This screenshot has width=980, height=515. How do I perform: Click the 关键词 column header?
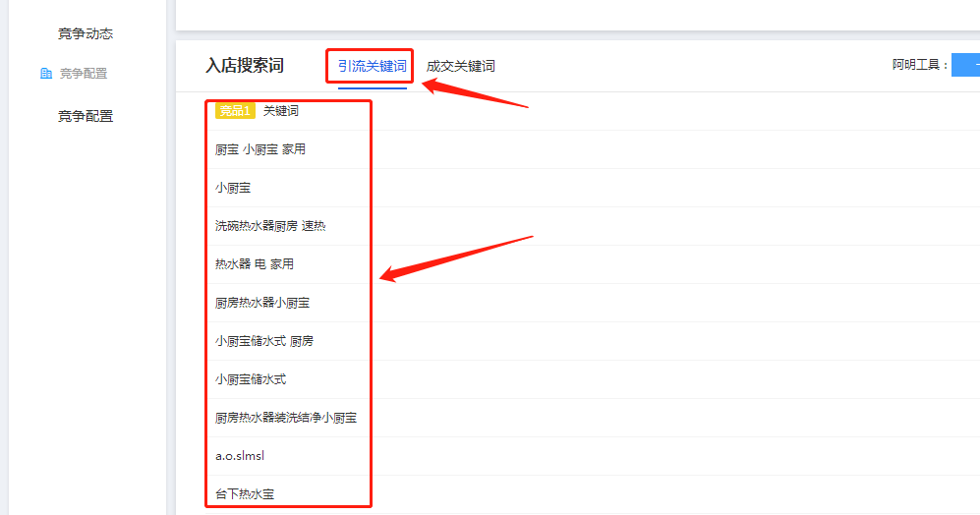pyautogui.click(x=281, y=111)
